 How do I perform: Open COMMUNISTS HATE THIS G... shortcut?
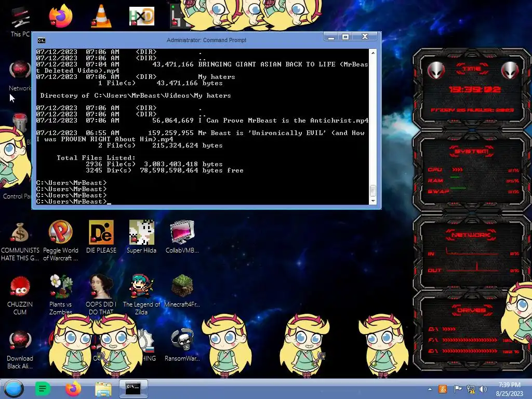pos(20,241)
